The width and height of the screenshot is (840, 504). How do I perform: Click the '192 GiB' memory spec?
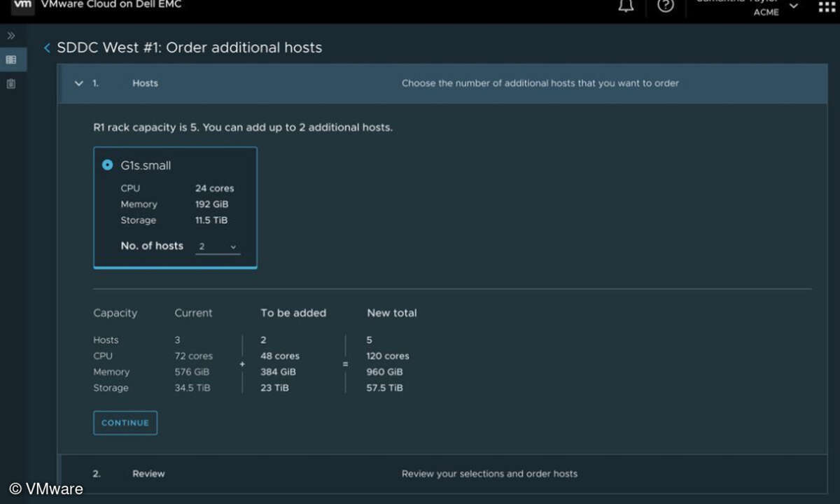pyautogui.click(x=212, y=204)
